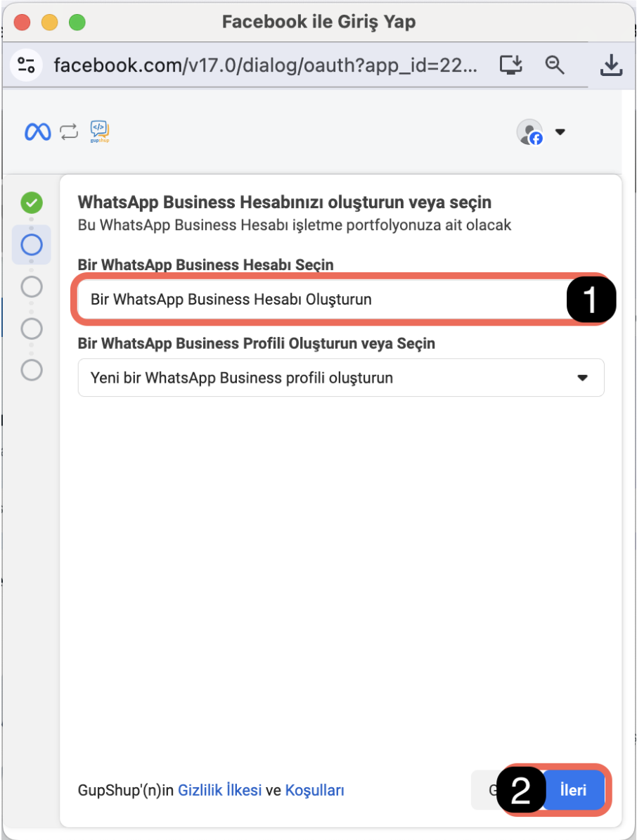
Task: Click the GupShup app logo
Action: [100, 132]
